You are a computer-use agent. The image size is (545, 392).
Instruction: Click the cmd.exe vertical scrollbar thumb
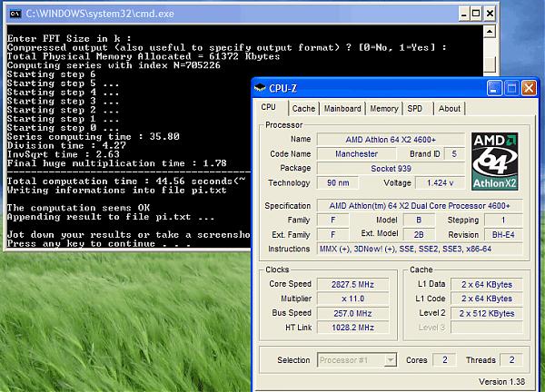(490, 64)
